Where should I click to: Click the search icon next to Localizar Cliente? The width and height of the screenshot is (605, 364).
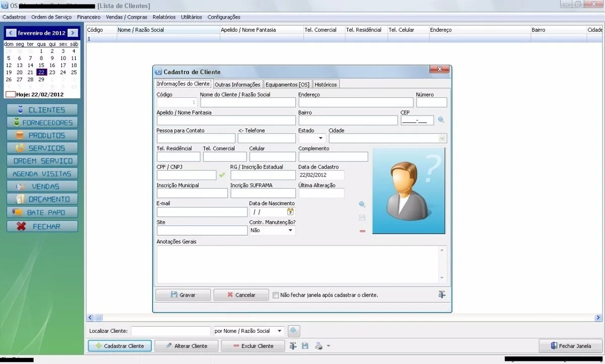pos(294,331)
